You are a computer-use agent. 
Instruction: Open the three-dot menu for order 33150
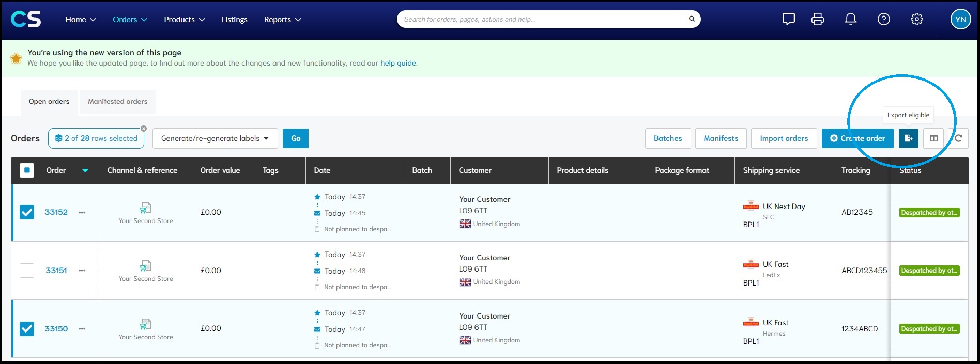(82, 329)
